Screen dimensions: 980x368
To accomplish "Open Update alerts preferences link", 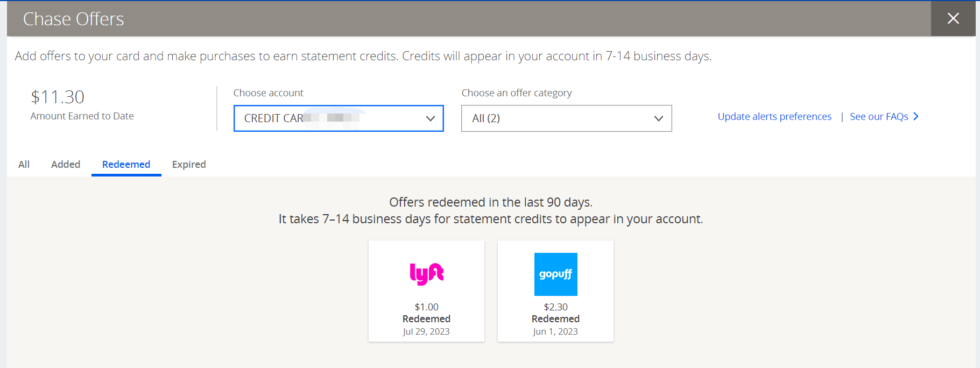I will (x=774, y=117).
